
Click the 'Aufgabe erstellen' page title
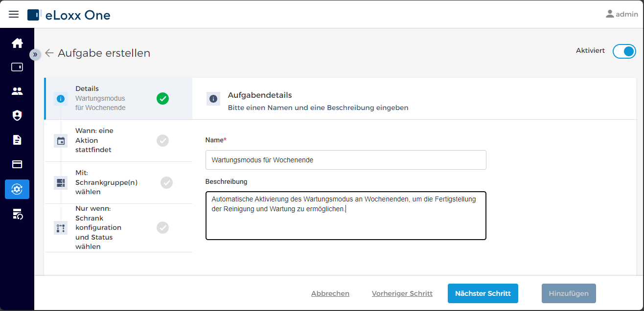click(104, 53)
